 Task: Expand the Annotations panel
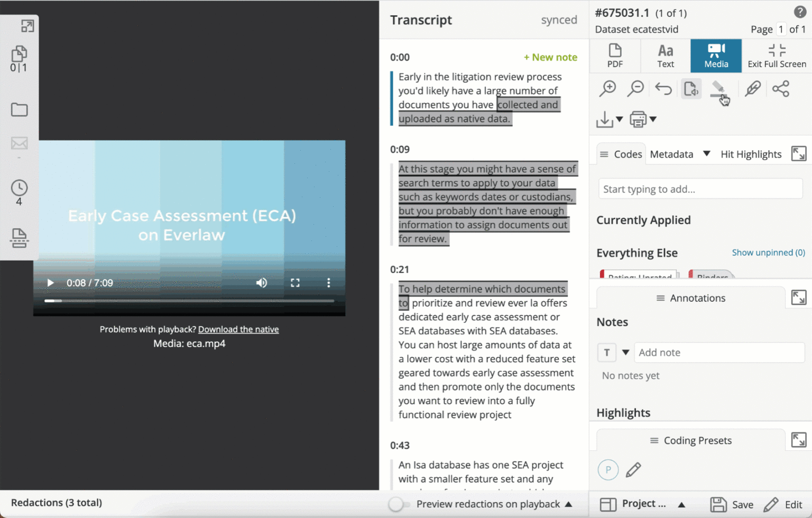799,298
